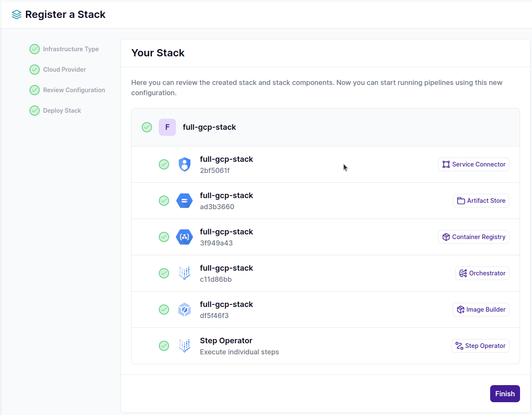Image resolution: width=532 pixels, height=415 pixels.
Task: Click the purple F stack avatar
Action: tap(167, 127)
